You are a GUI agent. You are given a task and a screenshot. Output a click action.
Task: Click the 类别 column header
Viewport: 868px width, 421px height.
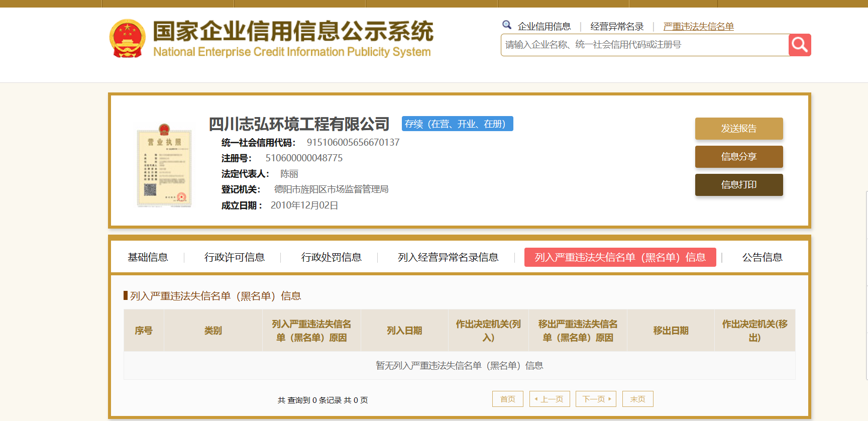(213, 331)
